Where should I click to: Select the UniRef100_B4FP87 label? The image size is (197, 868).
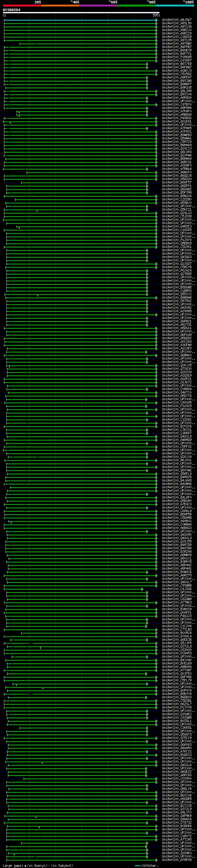click(176, 47)
